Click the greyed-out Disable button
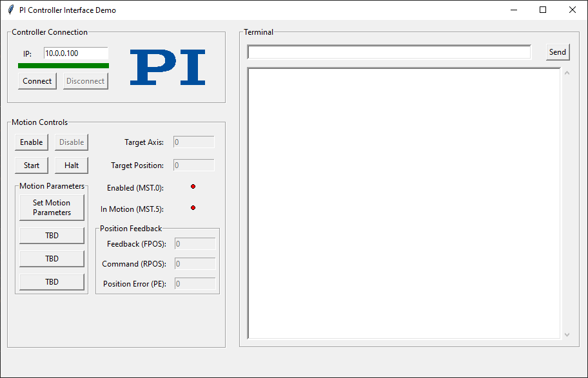 72,142
